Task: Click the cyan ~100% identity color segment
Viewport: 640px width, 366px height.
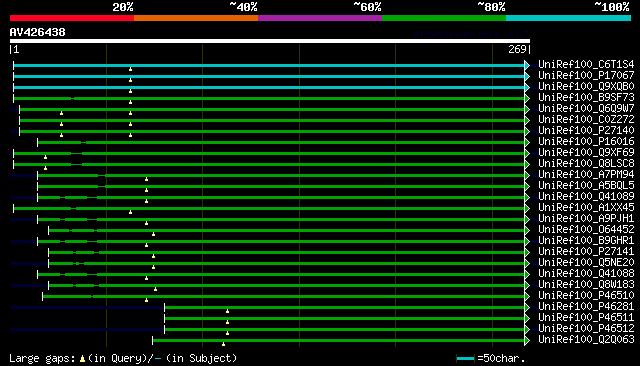Action: pos(568,18)
